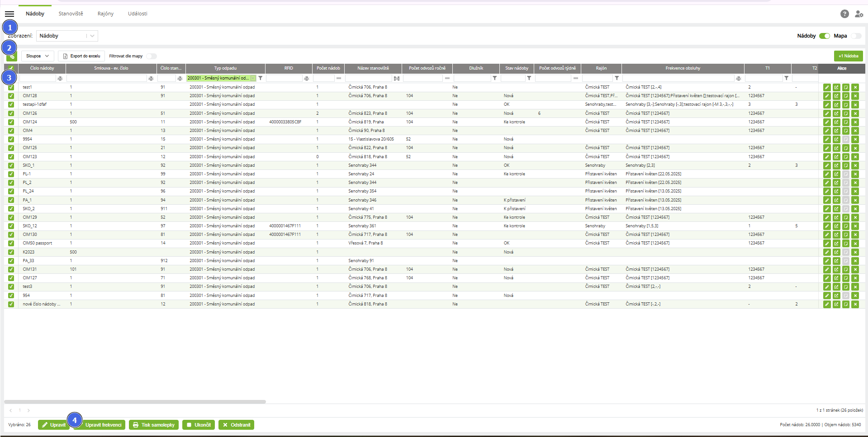868x437 pixels.
Task: Click the note icon for row testapi-1dfaf
Action: coord(846,104)
